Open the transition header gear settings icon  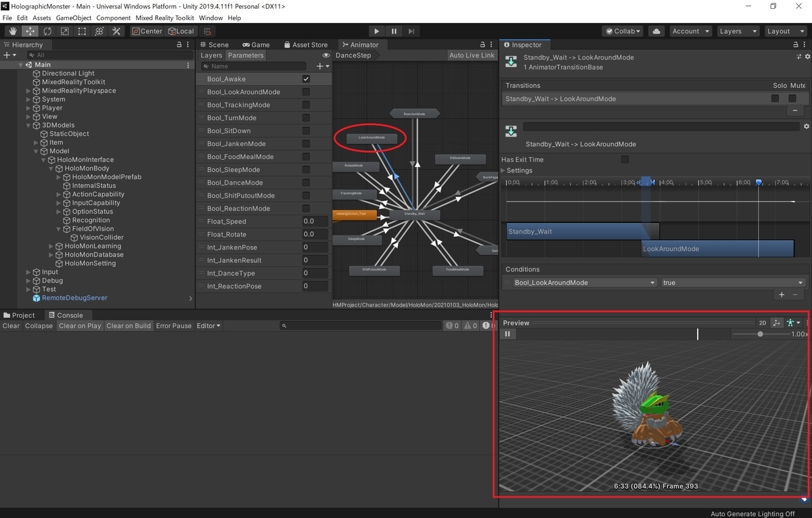[x=807, y=57]
